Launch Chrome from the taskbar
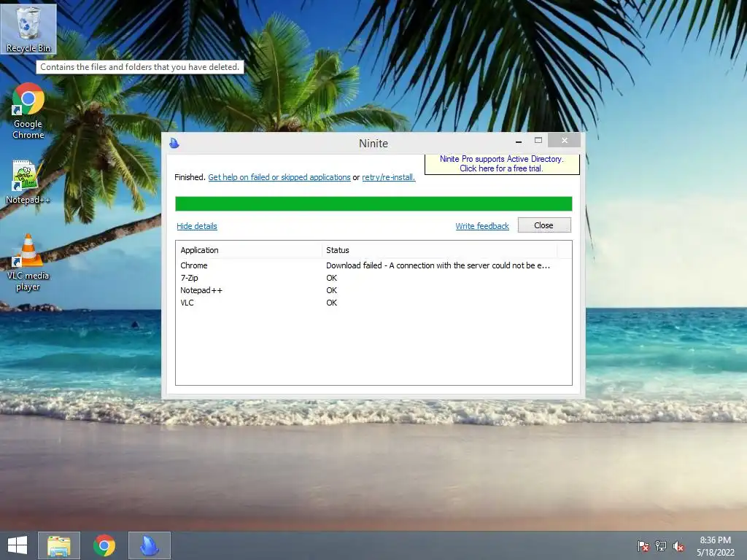 tap(104, 545)
